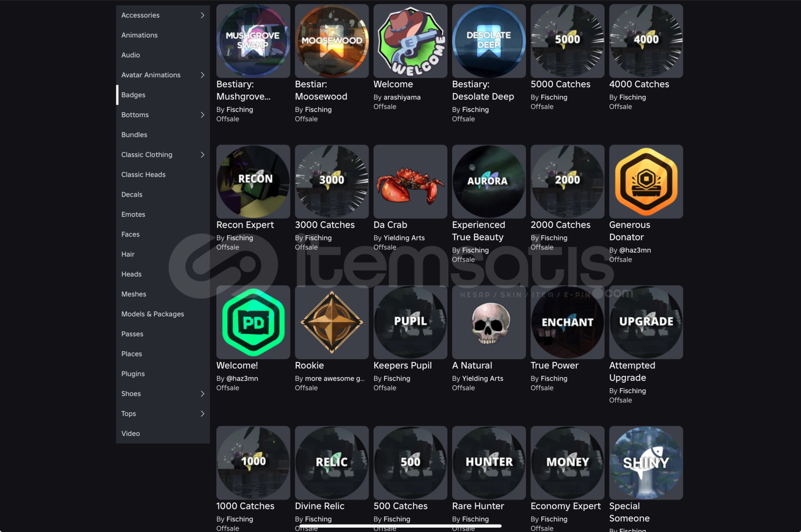The height and width of the screenshot is (532, 801).
Task: Select the Pupil badge icon
Action: tap(411, 322)
